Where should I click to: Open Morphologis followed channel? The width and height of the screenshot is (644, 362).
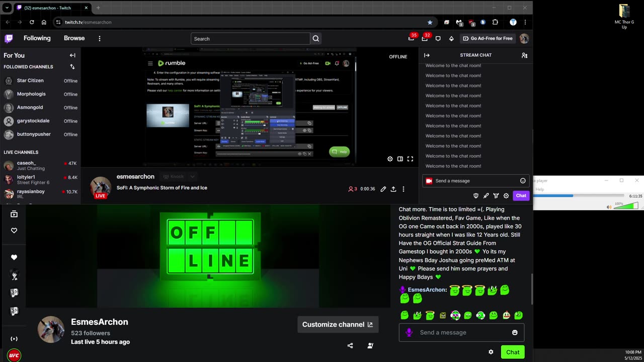40,94
